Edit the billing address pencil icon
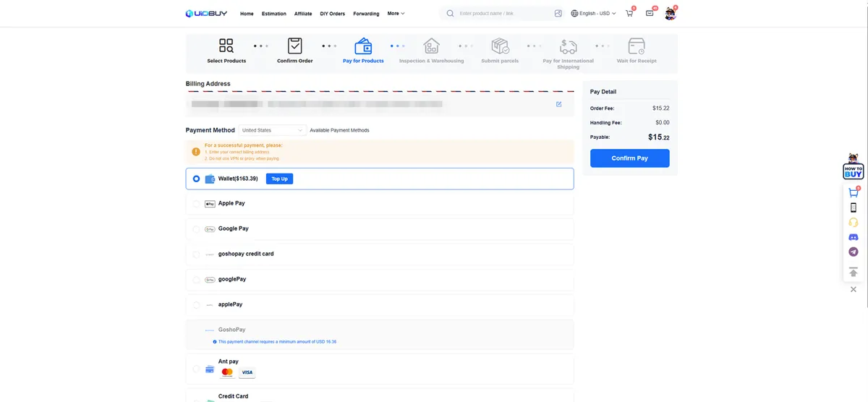The height and width of the screenshot is (402, 868). (559, 104)
